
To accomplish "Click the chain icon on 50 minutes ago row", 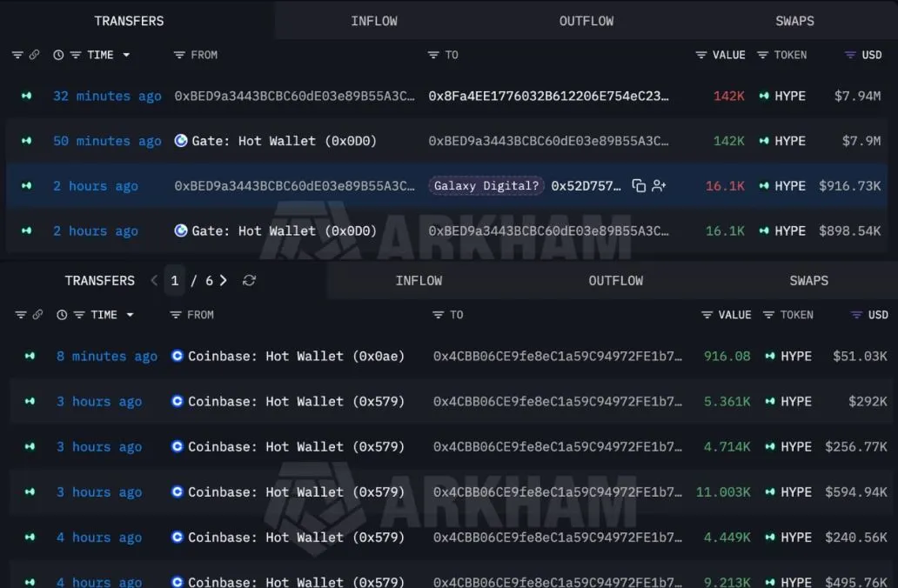I will pos(26,141).
